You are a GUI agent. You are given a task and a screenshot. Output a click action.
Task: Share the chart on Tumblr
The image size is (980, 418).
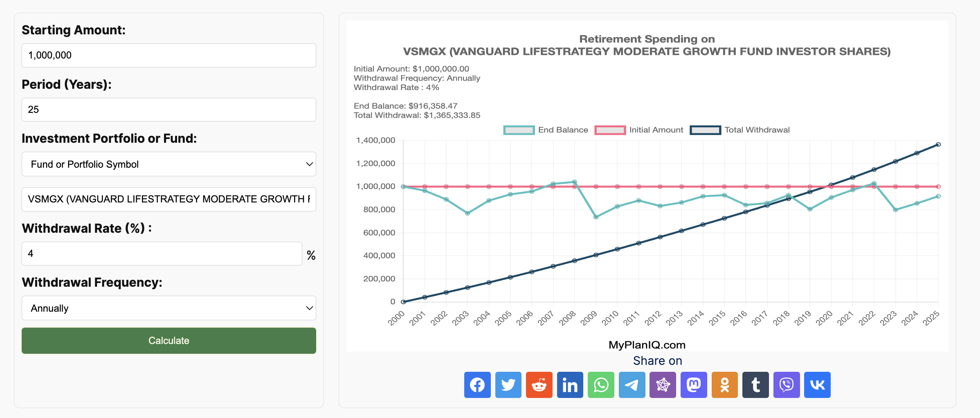[755, 385]
